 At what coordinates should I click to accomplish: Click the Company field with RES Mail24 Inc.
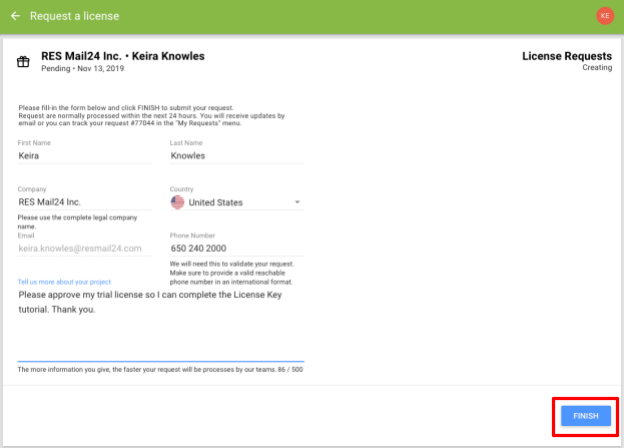coord(84,202)
